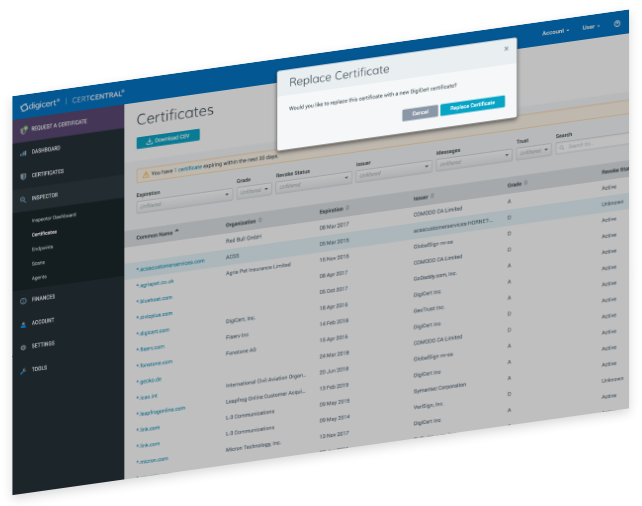This screenshot has height=506, width=642.
Task: Click the 'Fiserv Inc' organization cell
Action: point(237,337)
